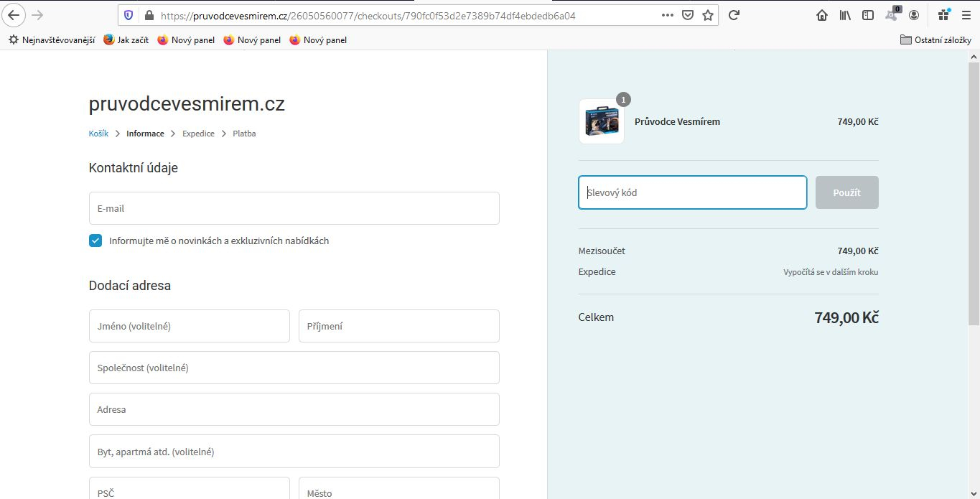Open the Library bookshelf icon
Viewport: 980px width, 499px height.
pos(845,15)
